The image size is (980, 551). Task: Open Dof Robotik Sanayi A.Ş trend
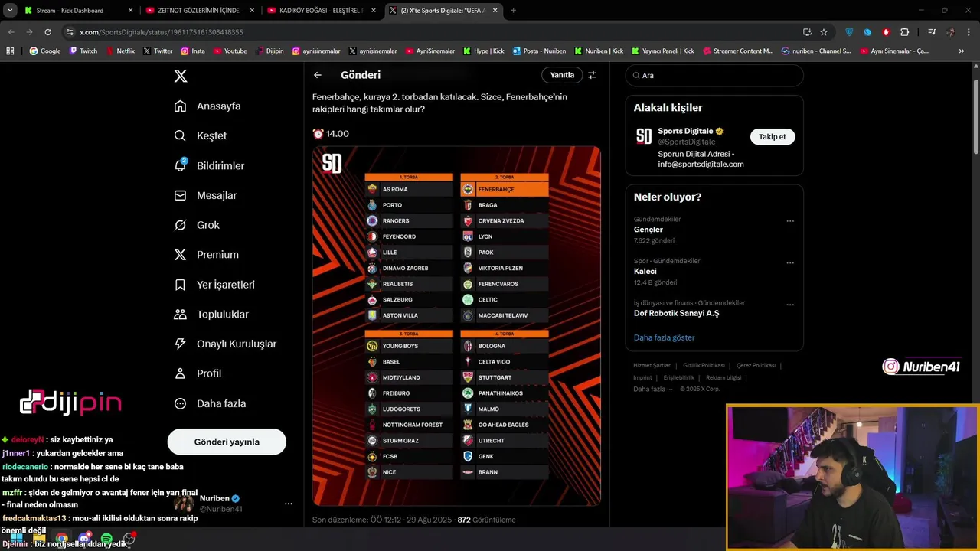point(677,313)
